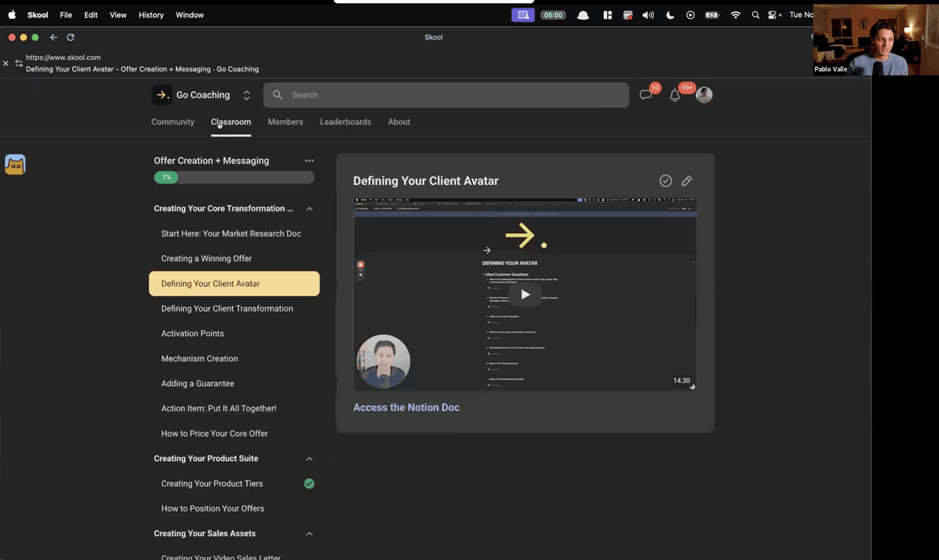This screenshot has height=560, width=939.
Task: Open the window layout menu bar icon
Action: point(607,15)
